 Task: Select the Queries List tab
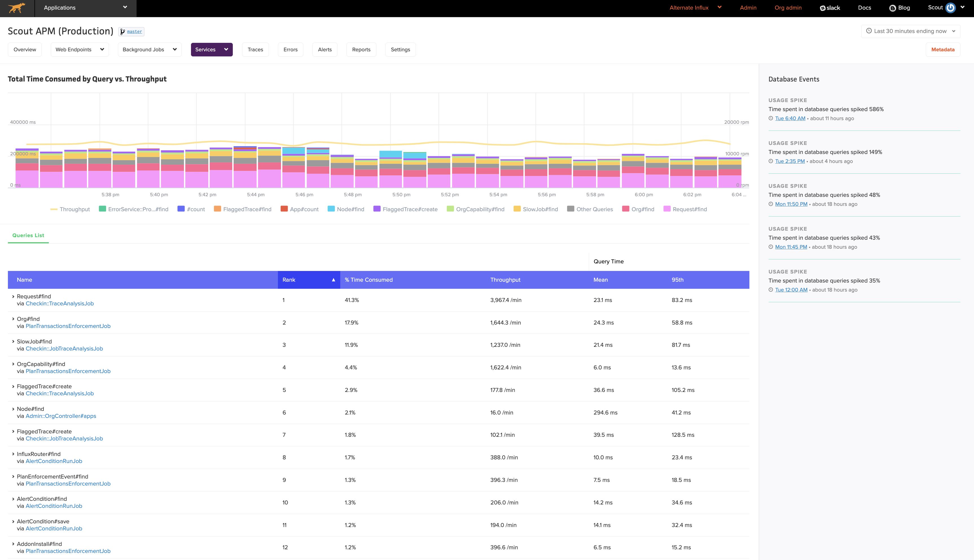(x=28, y=235)
